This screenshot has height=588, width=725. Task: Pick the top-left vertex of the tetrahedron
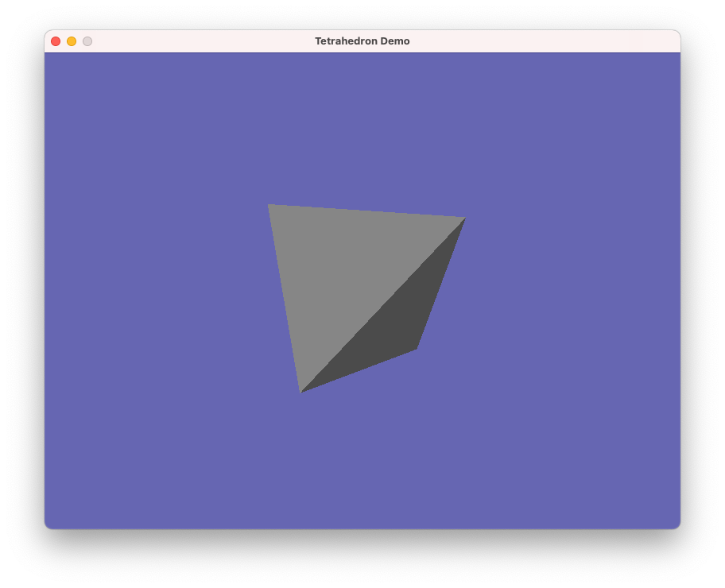click(269, 205)
